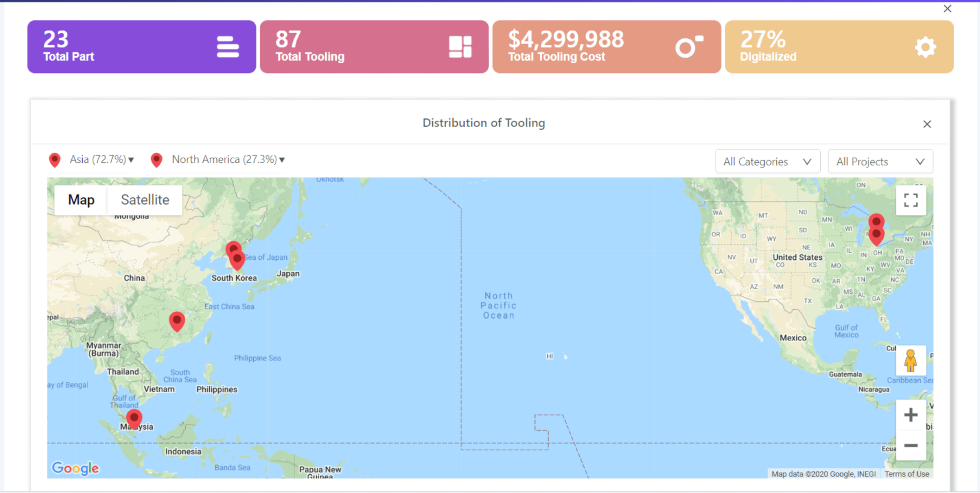
Task: Select the 87 Total Tooling card
Action: 374,47
